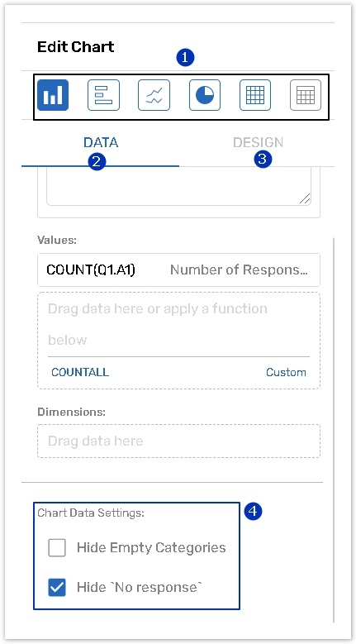The width and height of the screenshot is (356, 644).
Task: Open the Custom function option
Action: 286,372
